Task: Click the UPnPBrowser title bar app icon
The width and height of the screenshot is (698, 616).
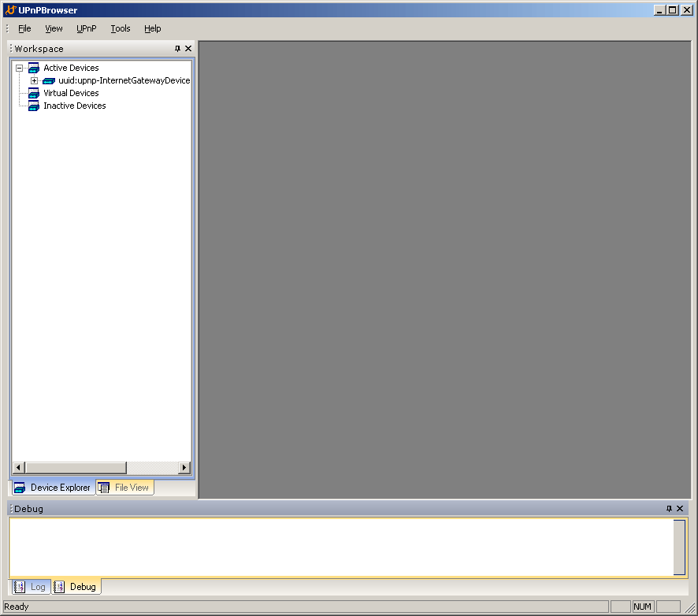Action: point(10,9)
